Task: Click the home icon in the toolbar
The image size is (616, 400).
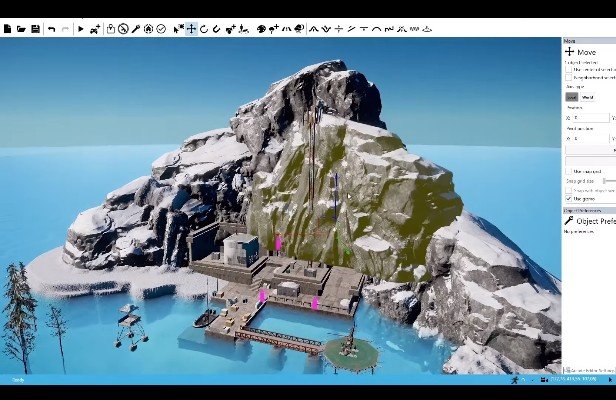Action: 148,29
